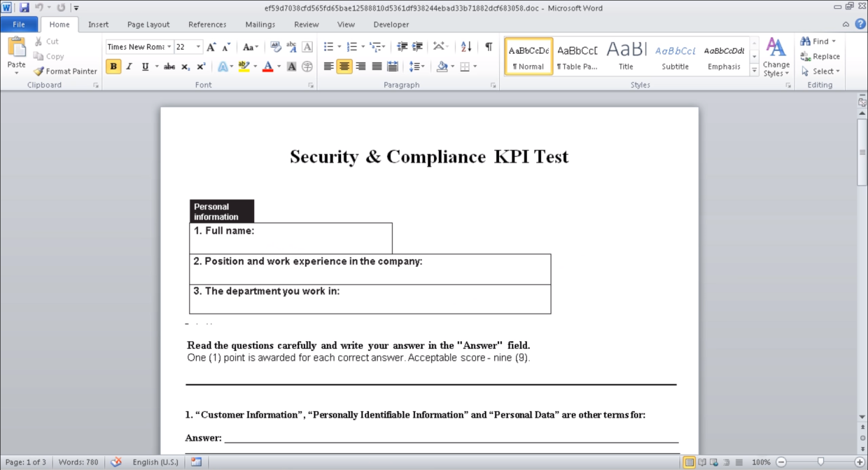
Task: Enable subscript formatting
Action: (x=185, y=66)
